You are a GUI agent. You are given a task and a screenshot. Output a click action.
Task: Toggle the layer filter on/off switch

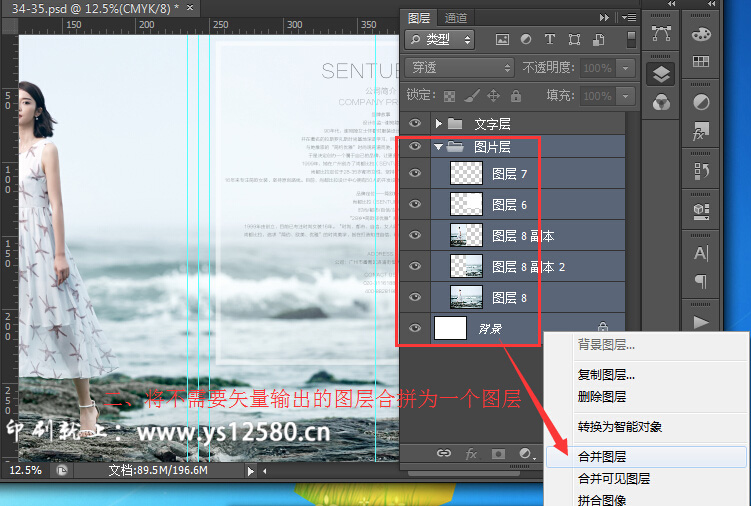(x=631, y=40)
